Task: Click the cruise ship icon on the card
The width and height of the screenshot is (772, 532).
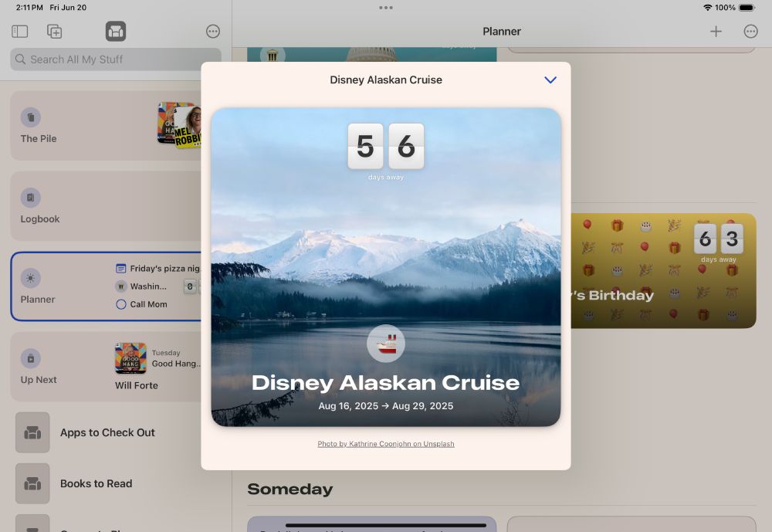Action: 386,344
